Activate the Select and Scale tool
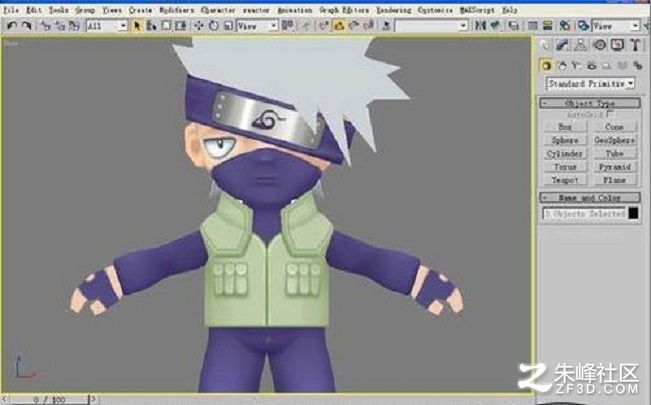 [228, 26]
